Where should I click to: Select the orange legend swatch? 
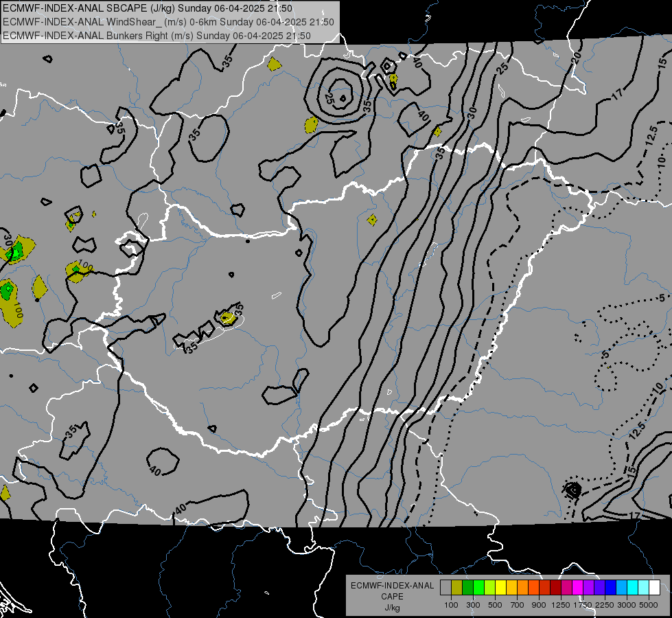click(x=522, y=588)
